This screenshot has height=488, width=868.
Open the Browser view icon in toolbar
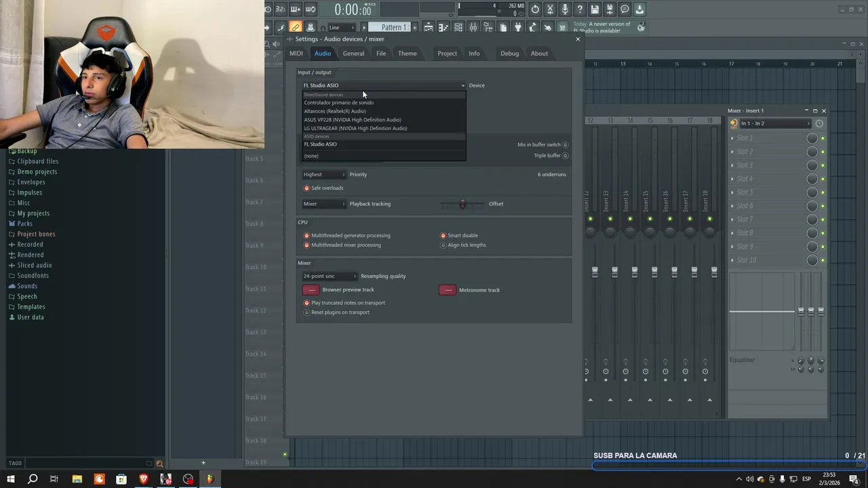(x=488, y=27)
